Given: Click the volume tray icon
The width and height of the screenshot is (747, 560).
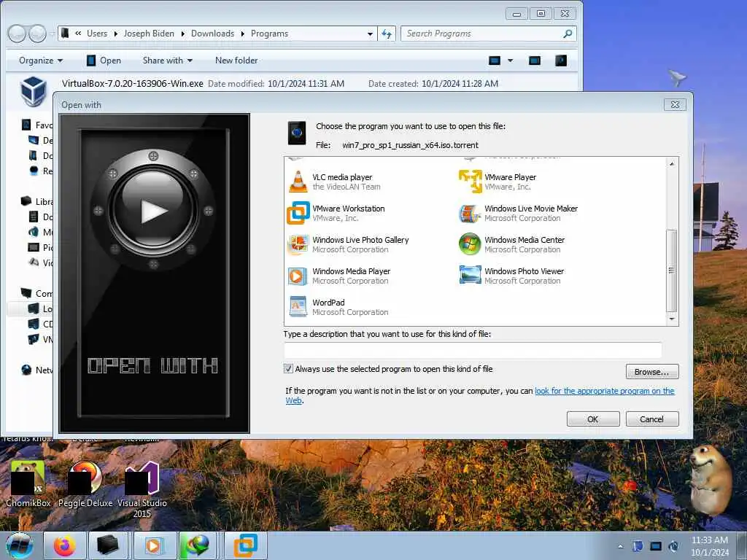Looking at the screenshot, I should 673,546.
